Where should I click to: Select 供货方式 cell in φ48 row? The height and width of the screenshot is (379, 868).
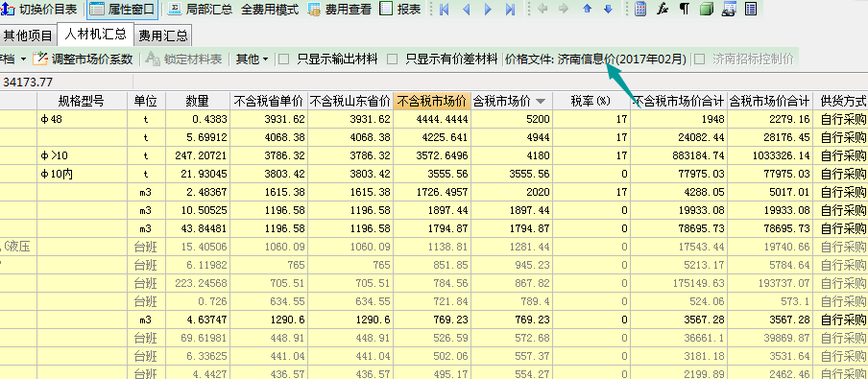841,119
